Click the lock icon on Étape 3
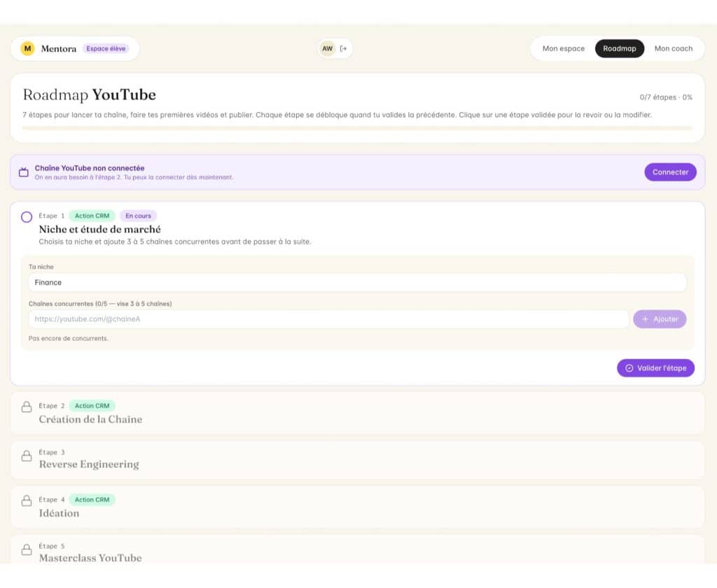The width and height of the screenshot is (717, 588). pos(27,456)
